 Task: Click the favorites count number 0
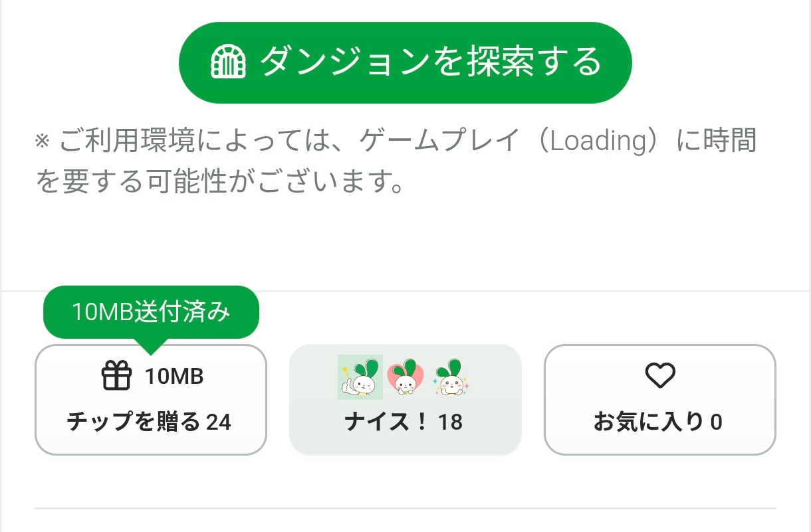point(716,422)
